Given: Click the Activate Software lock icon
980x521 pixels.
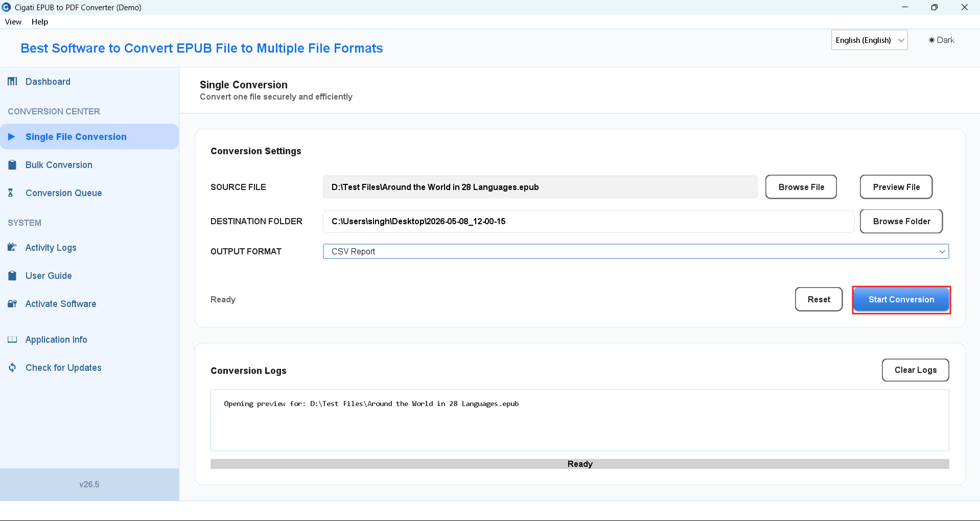Looking at the screenshot, I should click(12, 304).
